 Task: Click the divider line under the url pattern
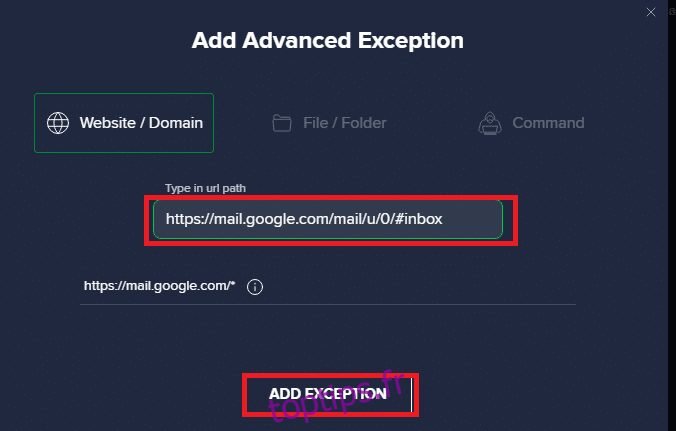coord(328,304)
